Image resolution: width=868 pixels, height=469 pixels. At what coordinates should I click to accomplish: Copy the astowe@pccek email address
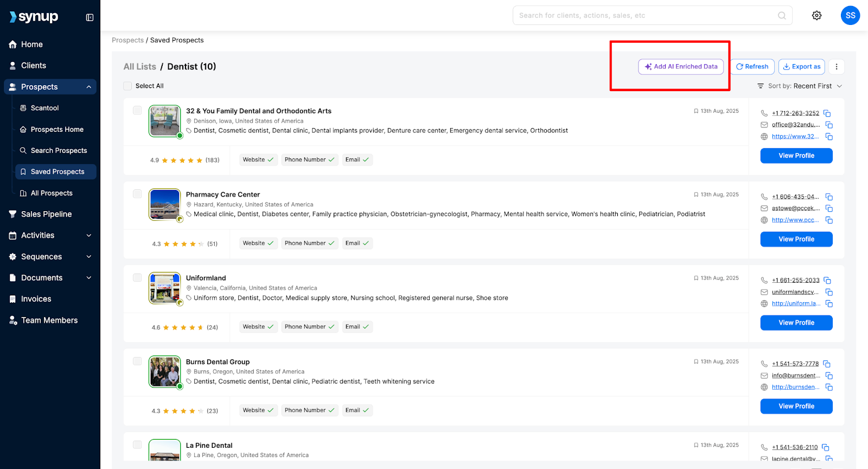point(829,208)
